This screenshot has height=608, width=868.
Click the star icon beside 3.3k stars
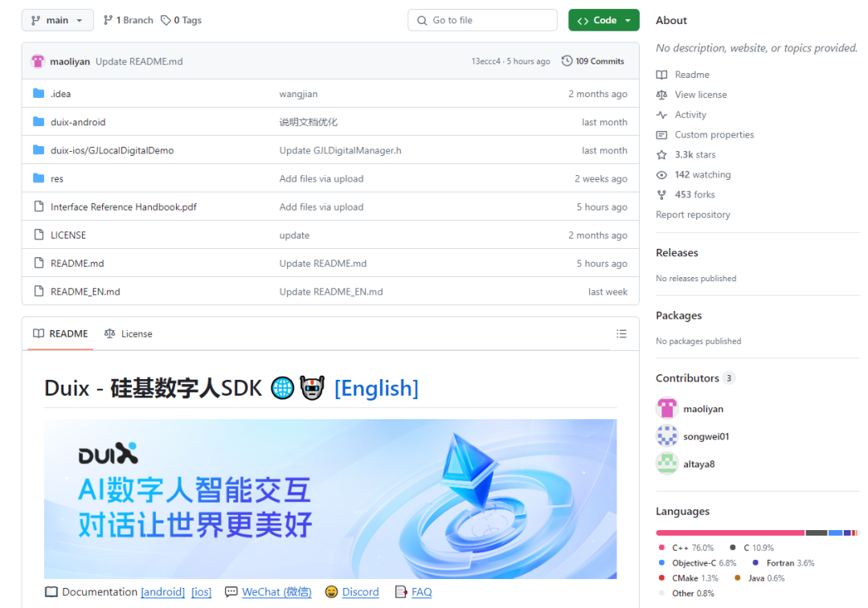[661, 154]
